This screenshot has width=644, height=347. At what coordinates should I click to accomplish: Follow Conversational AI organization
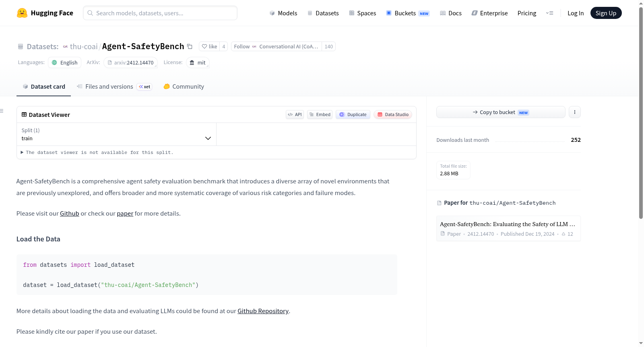pos(276,46)
